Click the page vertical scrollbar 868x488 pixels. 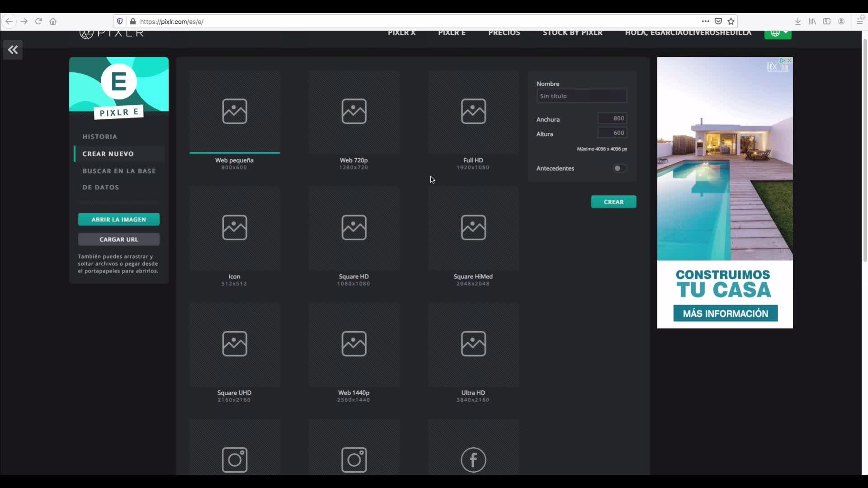tap(865, 149)
